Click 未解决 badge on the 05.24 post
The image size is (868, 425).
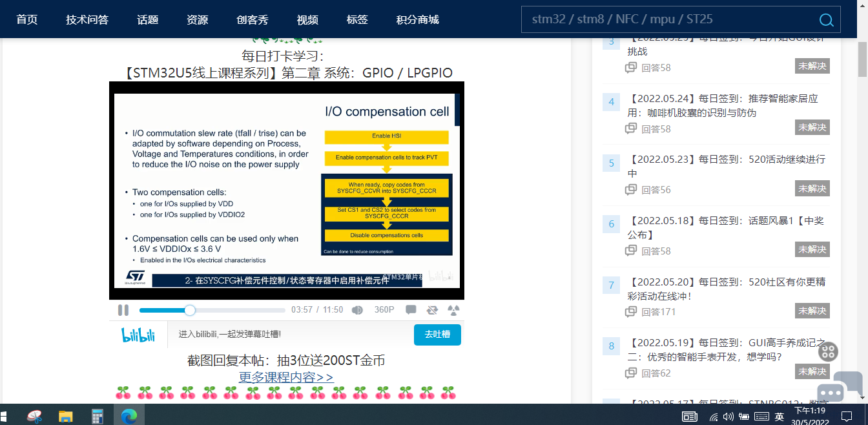(x=812, y=127)
